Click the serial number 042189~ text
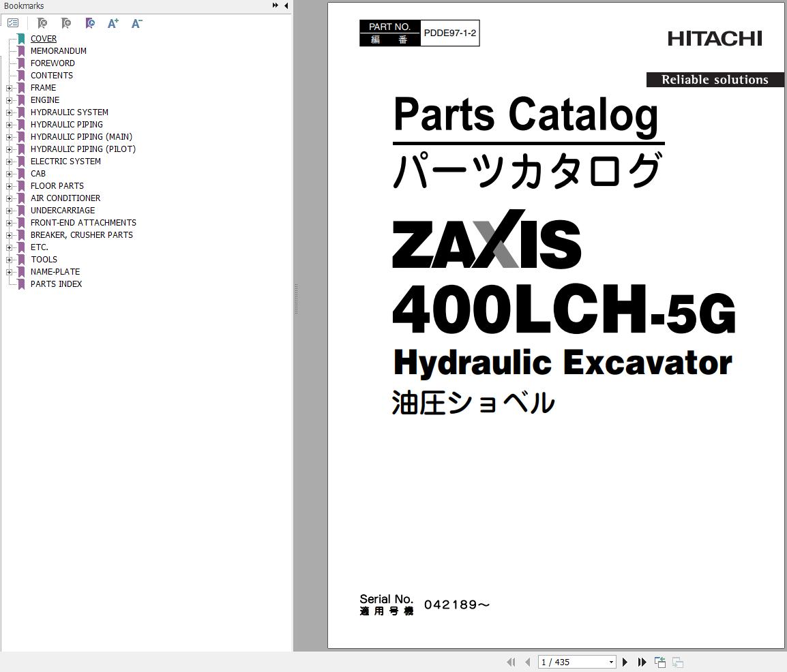 click(x=457, y=605)
